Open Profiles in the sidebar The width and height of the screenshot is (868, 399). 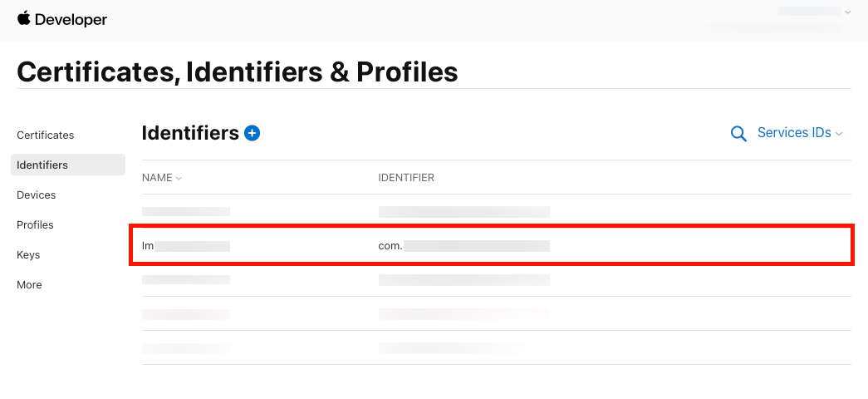[x=35, y=224]
